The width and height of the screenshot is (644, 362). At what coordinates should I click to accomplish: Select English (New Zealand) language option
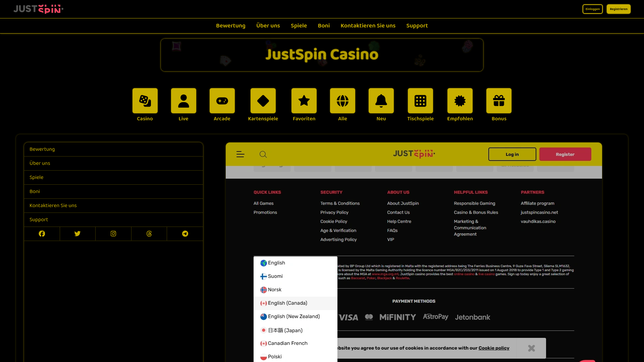pyautogui.click(x=296, y=317)
